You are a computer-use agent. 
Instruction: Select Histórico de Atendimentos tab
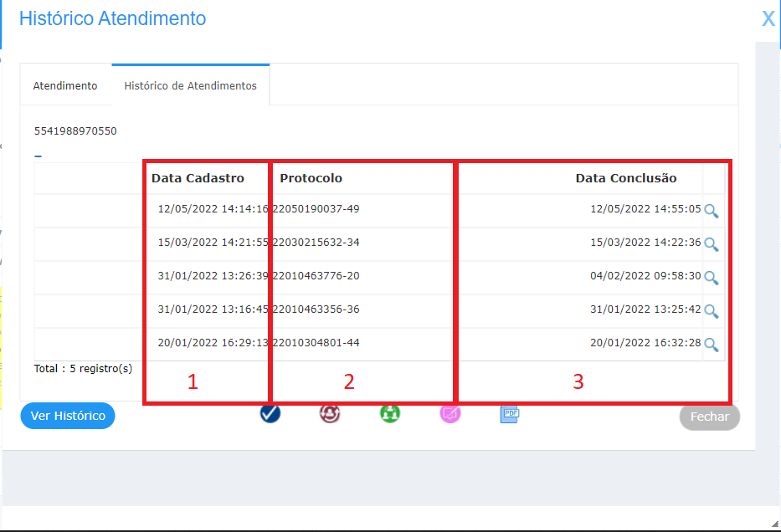point(190,85)
